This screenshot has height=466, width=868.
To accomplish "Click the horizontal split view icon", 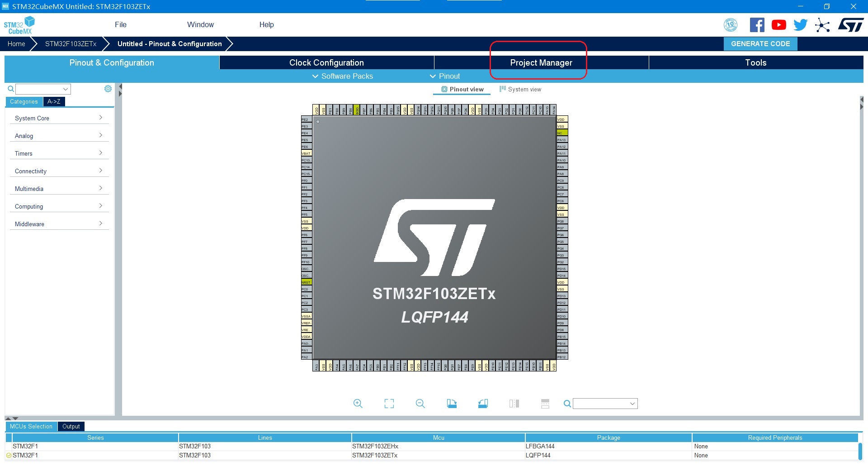I will 545,404.
